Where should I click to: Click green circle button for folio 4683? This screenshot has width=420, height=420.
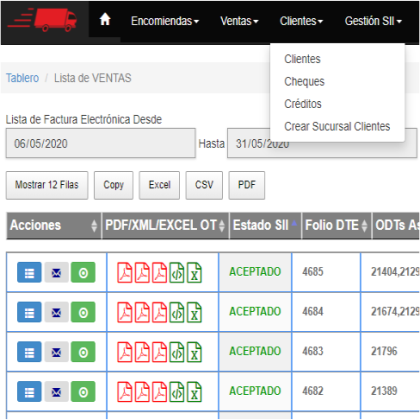tap(83, 352)
